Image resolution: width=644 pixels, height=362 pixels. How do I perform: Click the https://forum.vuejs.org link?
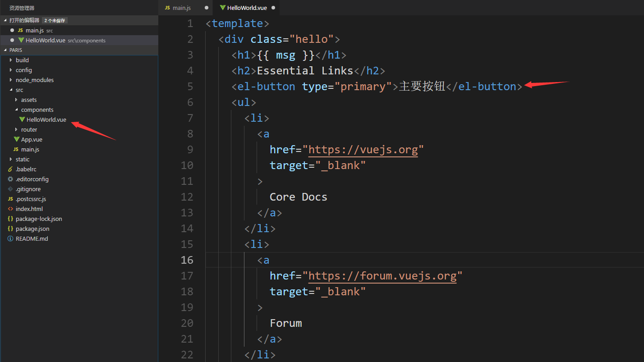point(383,275)
